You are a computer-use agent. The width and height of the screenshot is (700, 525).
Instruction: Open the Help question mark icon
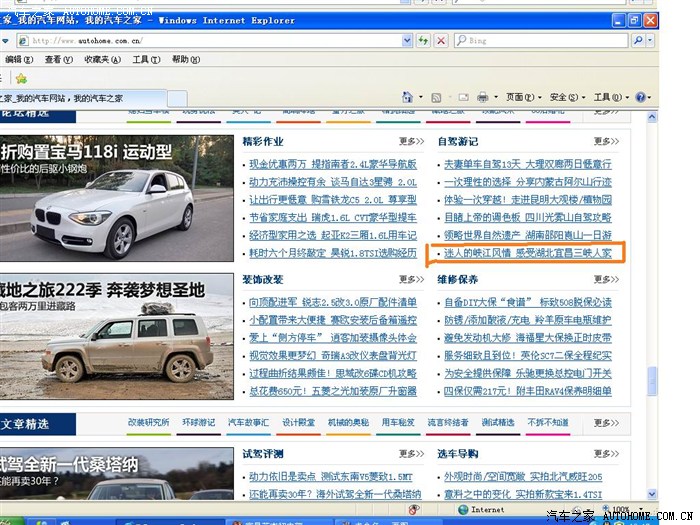[640, 97]
